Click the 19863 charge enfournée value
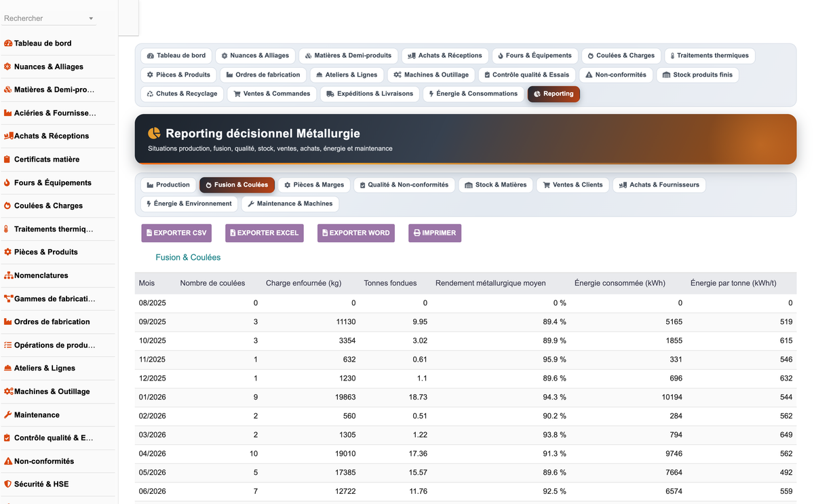814x504 pixels. coord(345,397)
